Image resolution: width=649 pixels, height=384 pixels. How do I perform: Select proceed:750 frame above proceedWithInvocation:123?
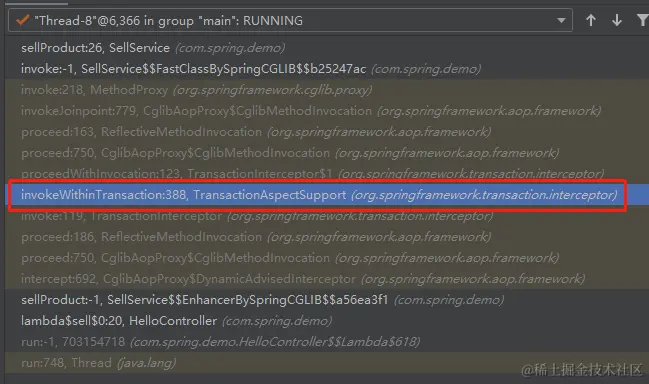[327, 153]
